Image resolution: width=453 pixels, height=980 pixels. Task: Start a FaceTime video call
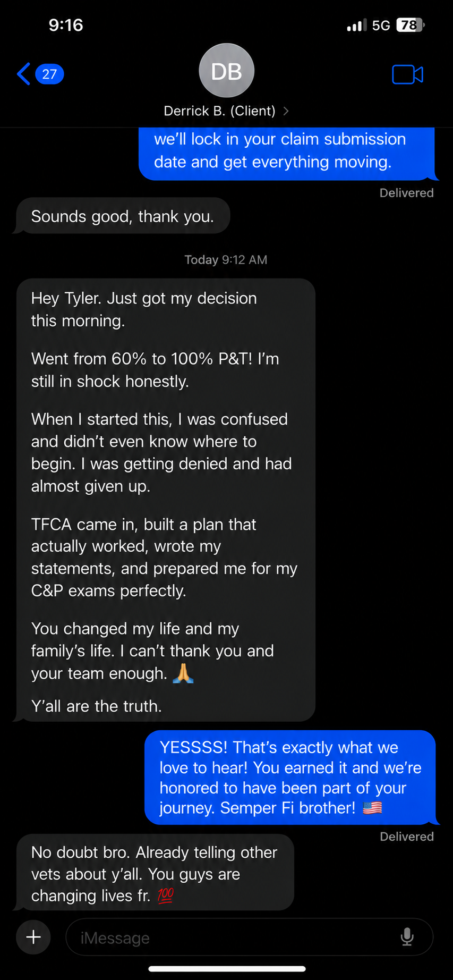point(407,74)
